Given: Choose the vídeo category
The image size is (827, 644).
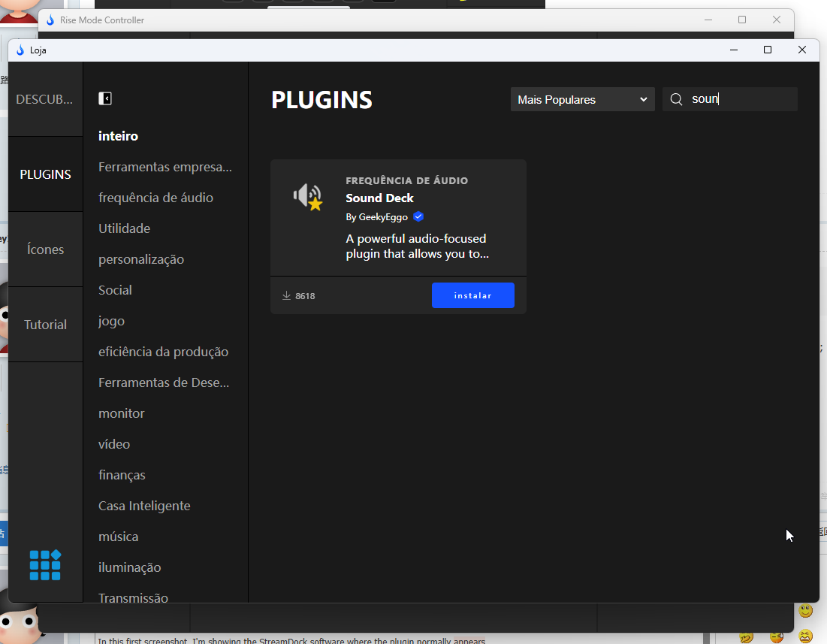Looking at the screenshot, I should (114, 444).
